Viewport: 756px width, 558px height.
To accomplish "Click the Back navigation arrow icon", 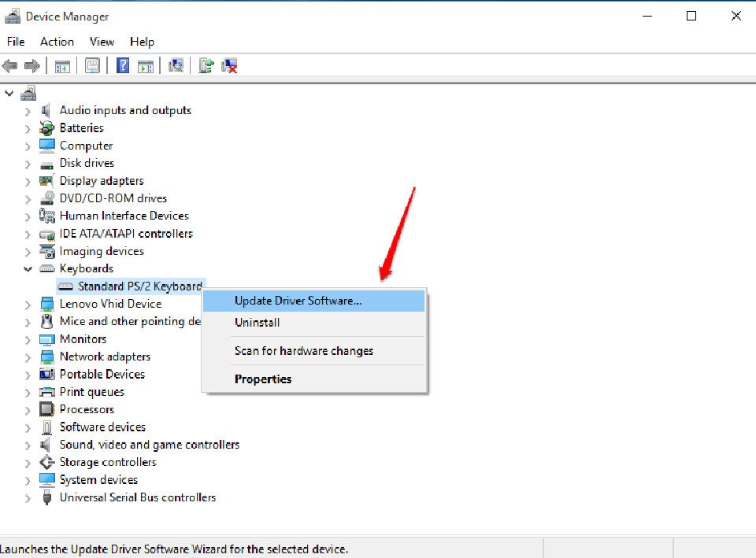I will pos(9,65).
